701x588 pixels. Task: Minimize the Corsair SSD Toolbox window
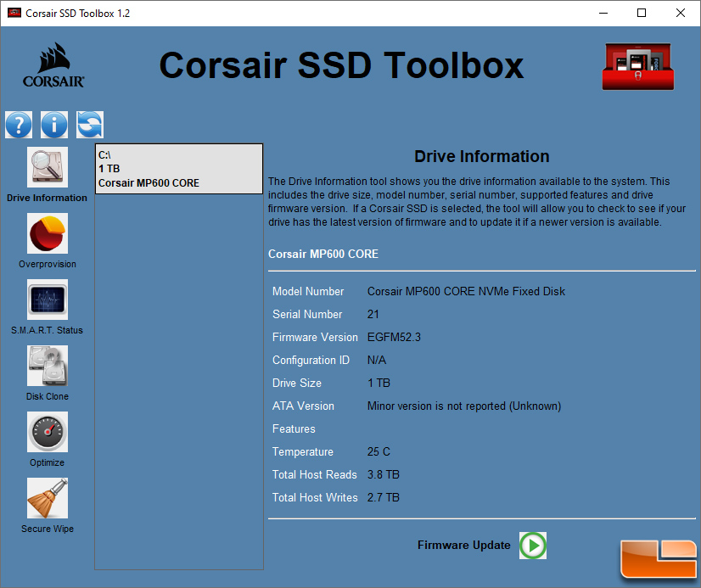[x=603, y=13]
